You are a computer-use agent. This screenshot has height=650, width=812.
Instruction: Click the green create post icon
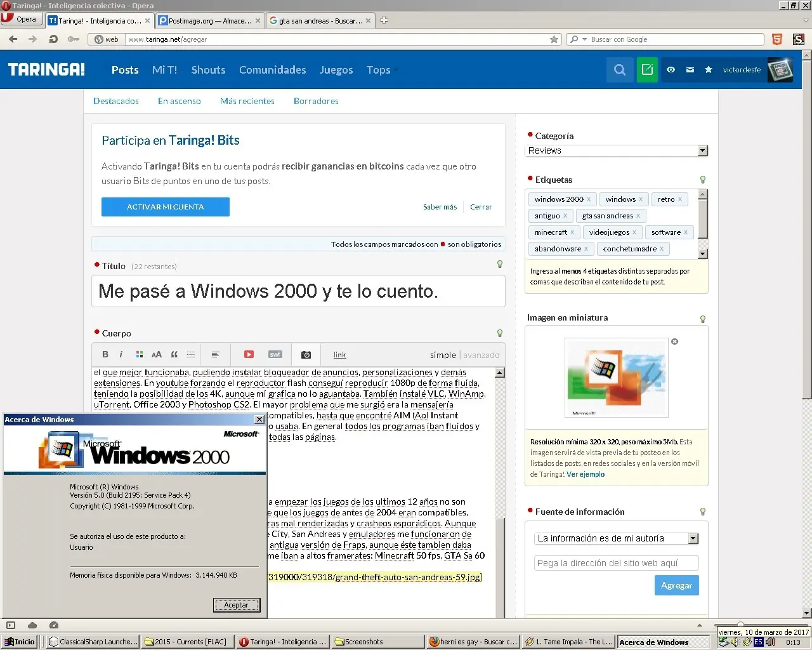(647, 70)
